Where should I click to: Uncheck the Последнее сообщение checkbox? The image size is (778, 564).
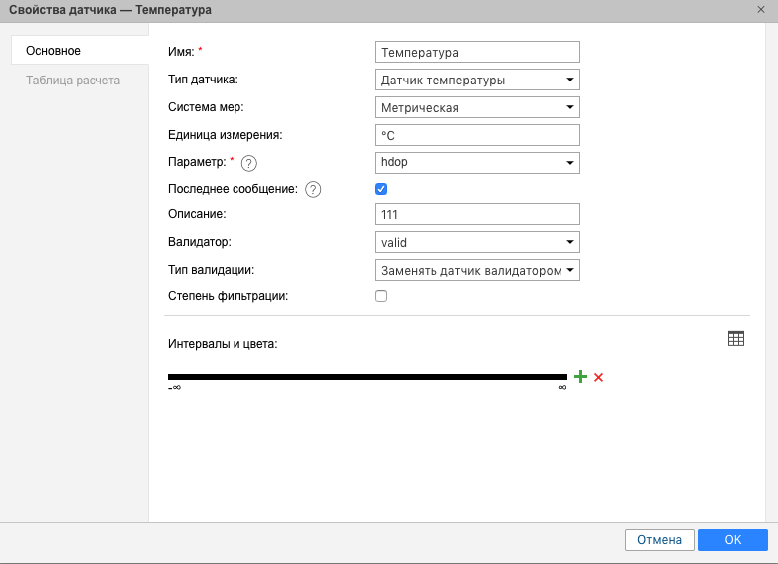(x=381, y=188)
